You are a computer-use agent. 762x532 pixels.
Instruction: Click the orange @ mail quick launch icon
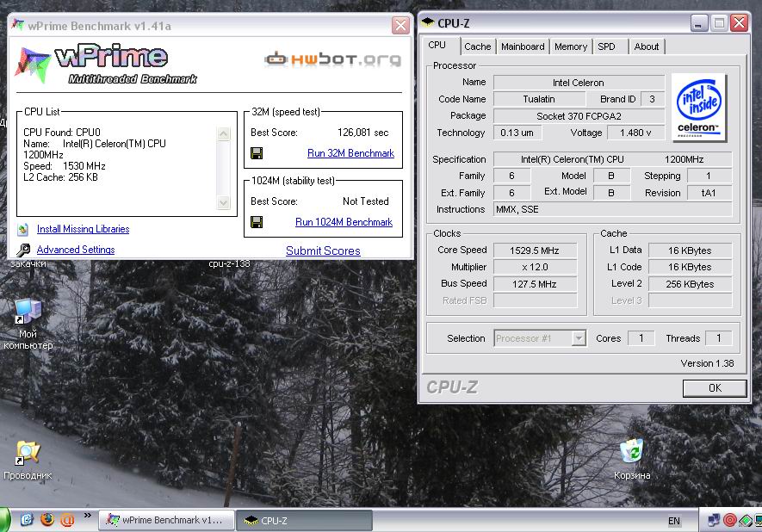[67, 520]
